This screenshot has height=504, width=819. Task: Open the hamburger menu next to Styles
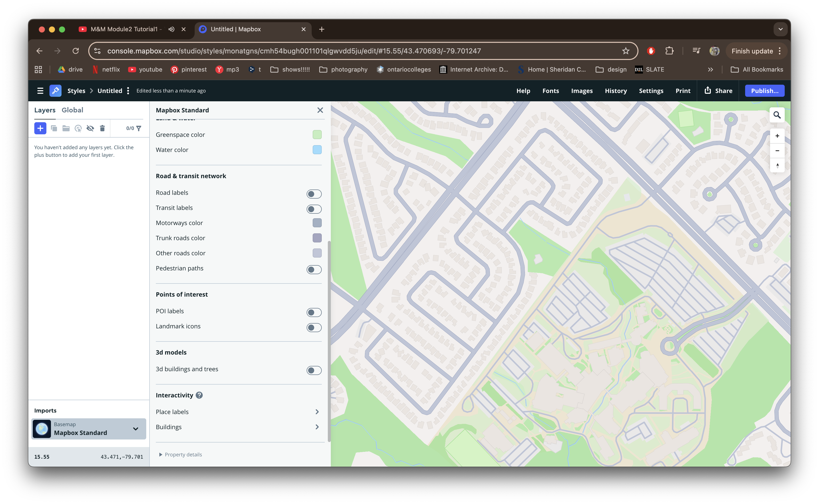40,90
